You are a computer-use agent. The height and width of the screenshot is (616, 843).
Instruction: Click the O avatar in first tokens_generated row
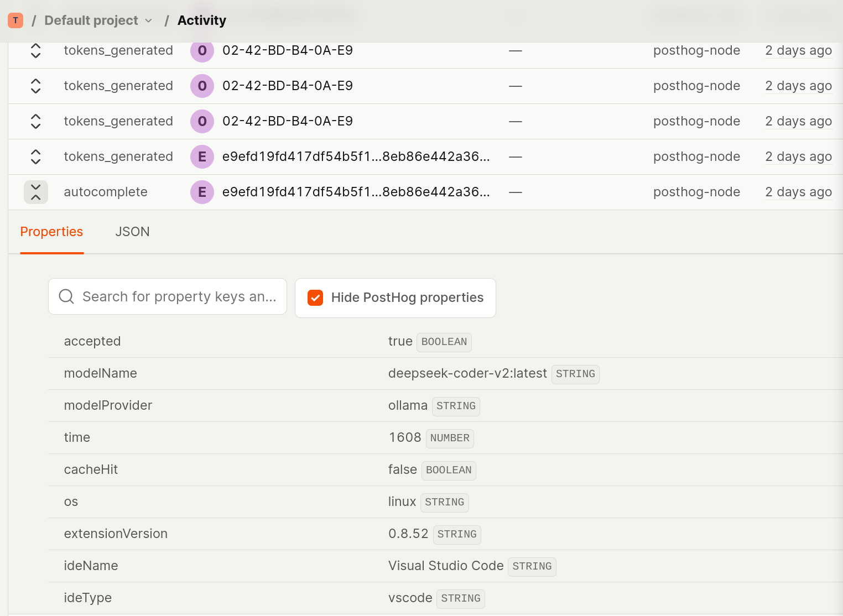pos(202,51)
